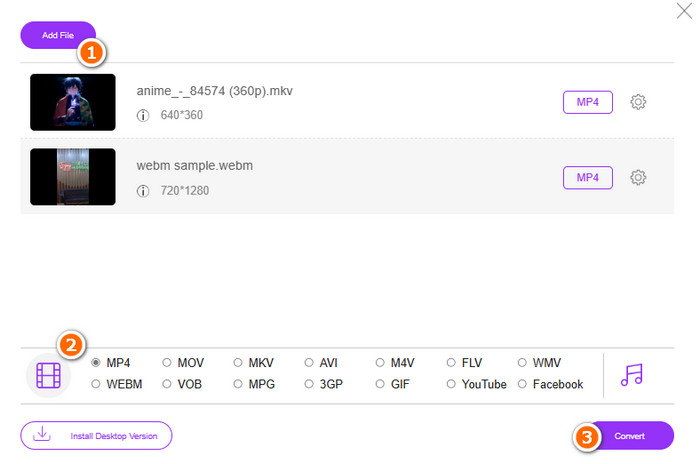Open settings gear for anime mkv file
Viewport: 700px width, 464px height.
pos(638,102)
